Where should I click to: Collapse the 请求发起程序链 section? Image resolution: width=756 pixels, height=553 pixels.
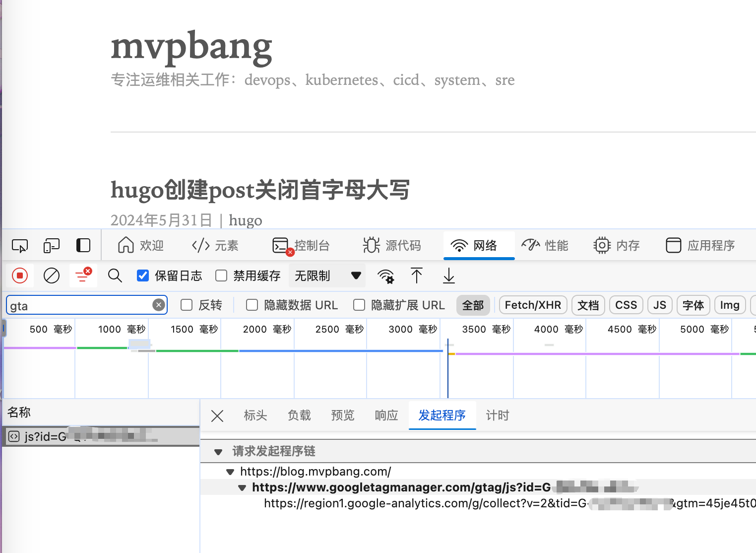[x=218, y=452]
